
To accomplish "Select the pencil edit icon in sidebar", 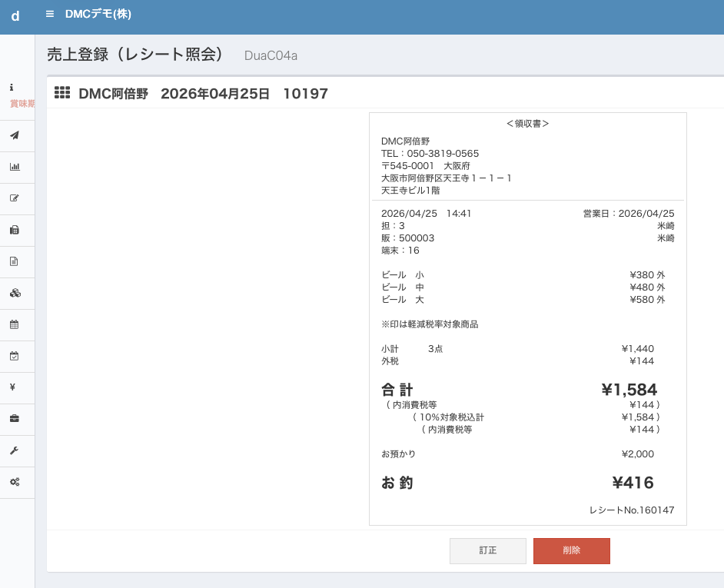I will [x=14, y=198].
